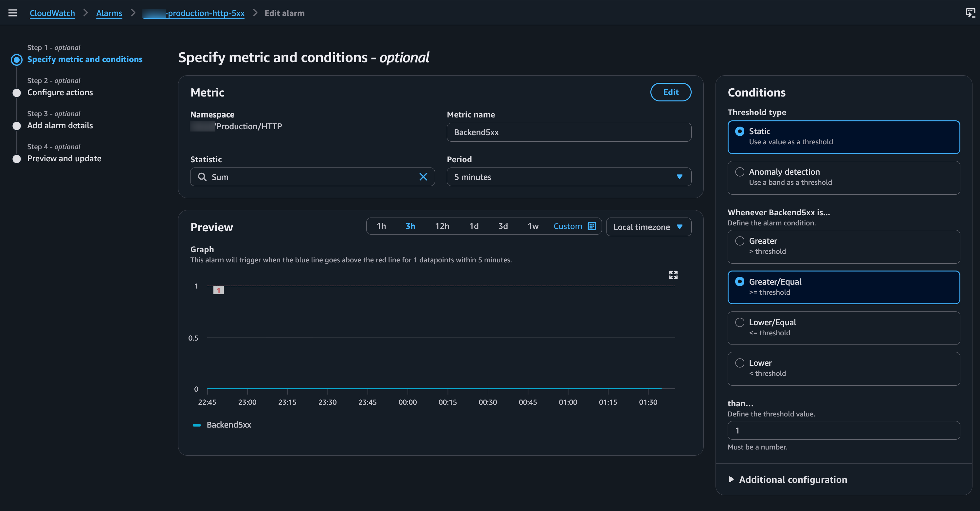This screenshot has width=980, height=511.
Task: Click the search icon in Statistic field
Action: tap(202, 177)
